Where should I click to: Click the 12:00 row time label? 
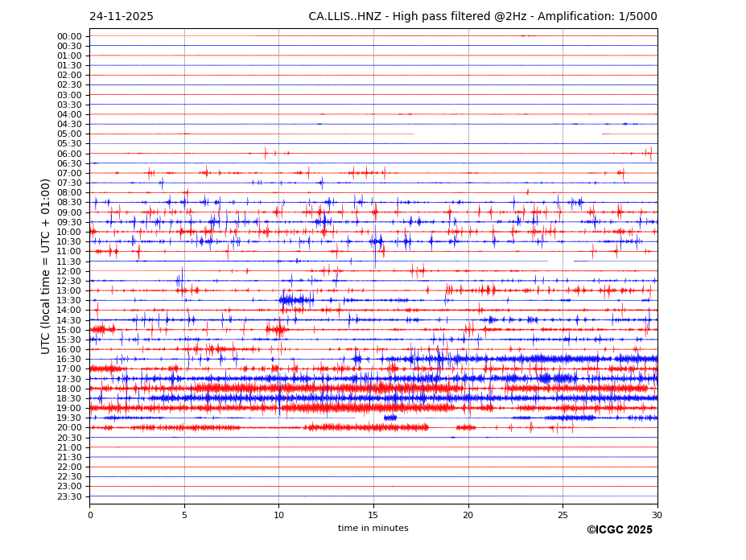[69, 271]
